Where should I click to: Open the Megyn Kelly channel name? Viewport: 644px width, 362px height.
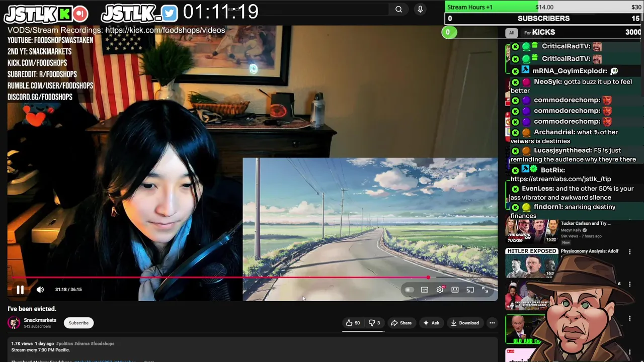pos(572,230)
